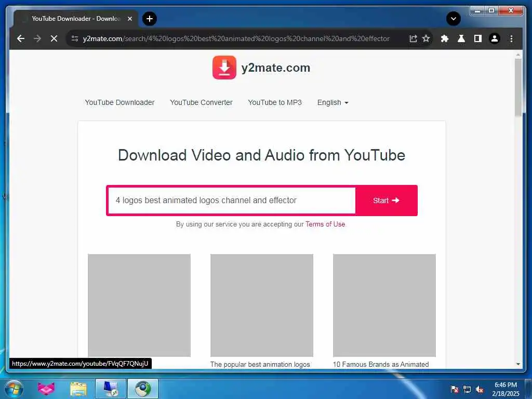Viewport: 532px width, 399px height.
Task: Open site information icon in address bar
Action: pos(75,38)
